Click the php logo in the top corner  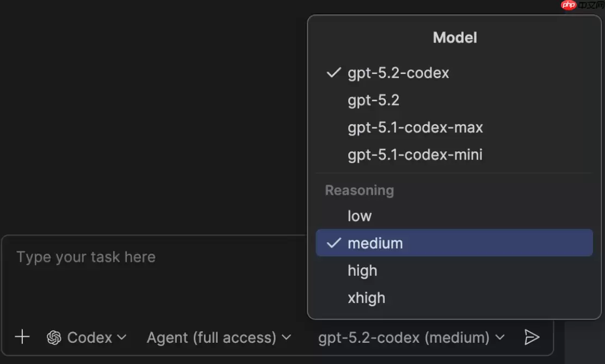570,5
